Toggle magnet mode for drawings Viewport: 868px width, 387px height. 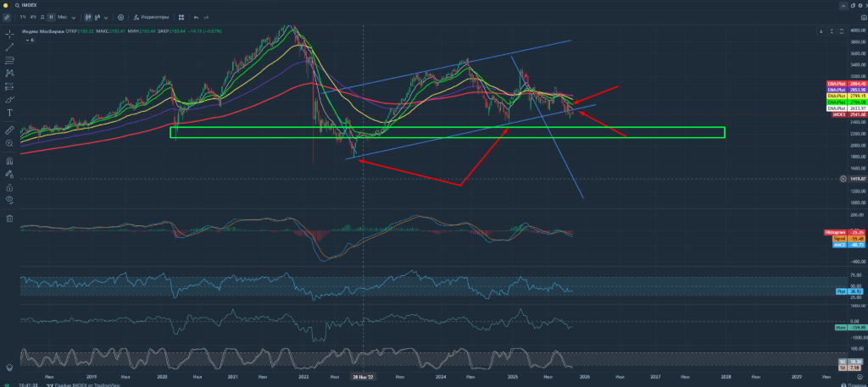(9, 160)
